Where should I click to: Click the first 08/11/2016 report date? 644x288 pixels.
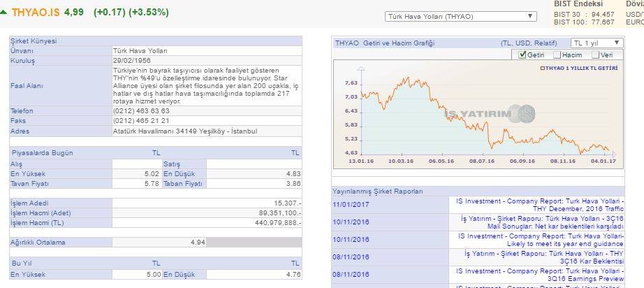click(351, 257)
